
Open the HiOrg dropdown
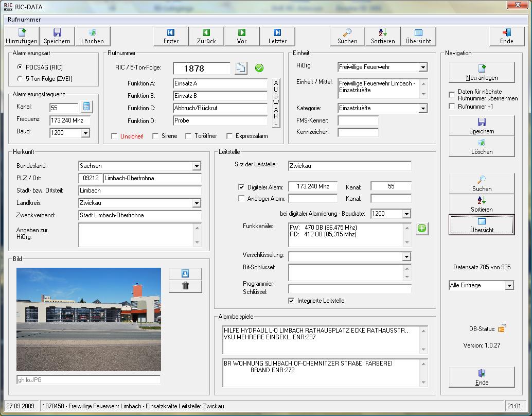tap(422, 67)
